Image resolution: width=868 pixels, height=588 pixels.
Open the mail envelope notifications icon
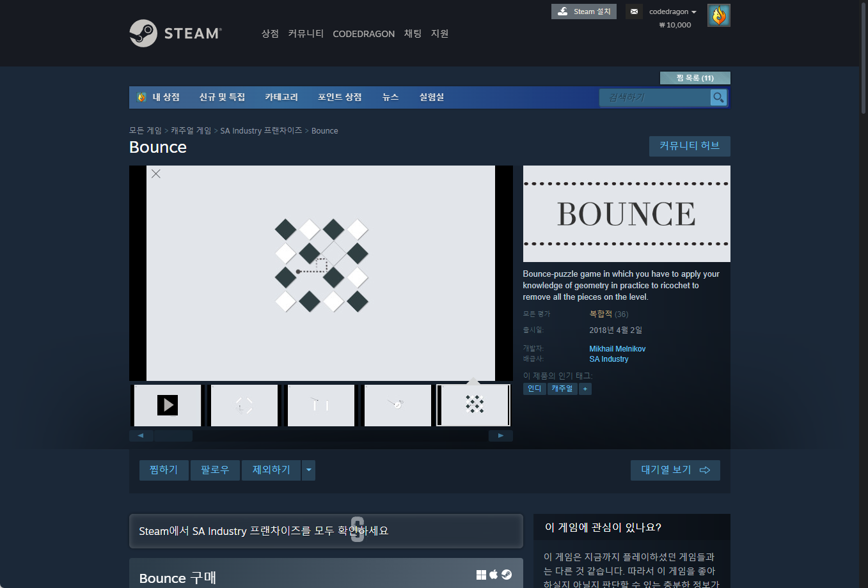point(634,12)
